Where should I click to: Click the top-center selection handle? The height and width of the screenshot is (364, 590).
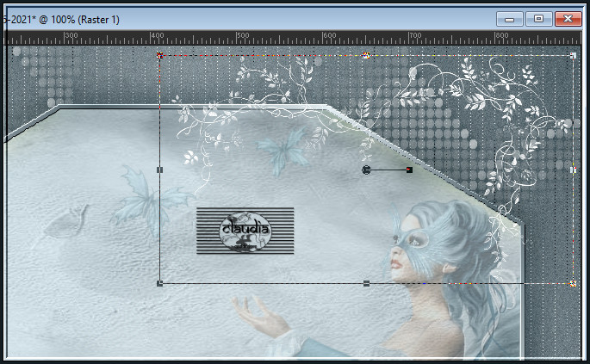pyautogui.click(x=366, y=56)
